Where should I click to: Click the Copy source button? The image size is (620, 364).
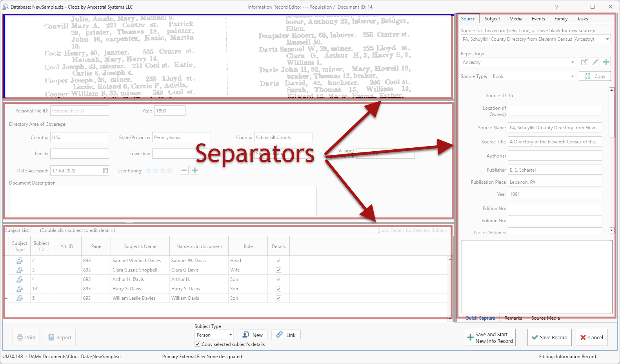[x=595, y=76]
